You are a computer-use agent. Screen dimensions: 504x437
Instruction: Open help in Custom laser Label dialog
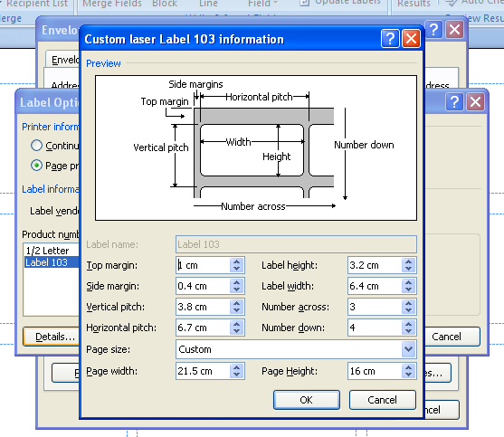pyautogui.click(x=390, y=39)
